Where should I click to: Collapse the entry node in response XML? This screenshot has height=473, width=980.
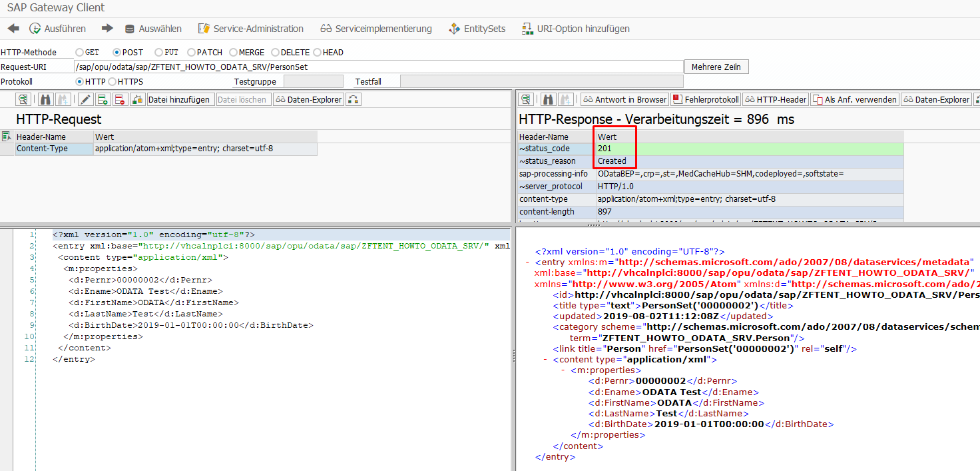[x=528, y=262]
